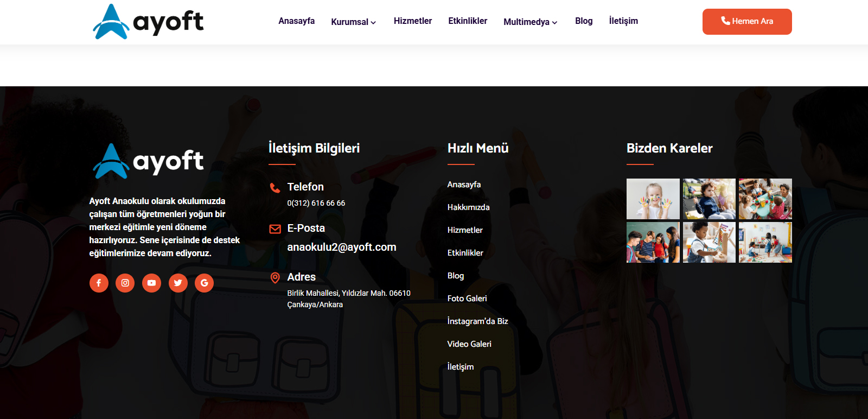Image resolution: width=868 pixels, height=419 pixels.
Task: Open the Twitter social icon
Action: click(x=178, y=283)
